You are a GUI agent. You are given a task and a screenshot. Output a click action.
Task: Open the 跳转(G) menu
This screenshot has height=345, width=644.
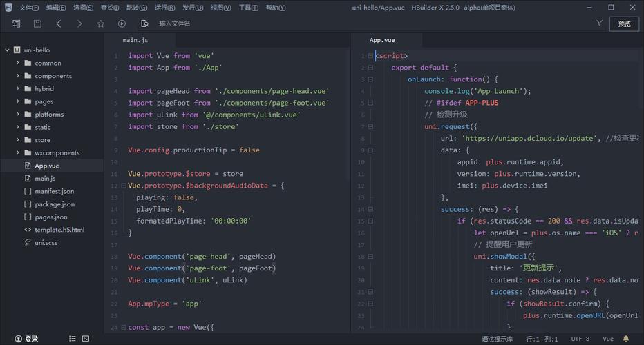tap(137, 8)
